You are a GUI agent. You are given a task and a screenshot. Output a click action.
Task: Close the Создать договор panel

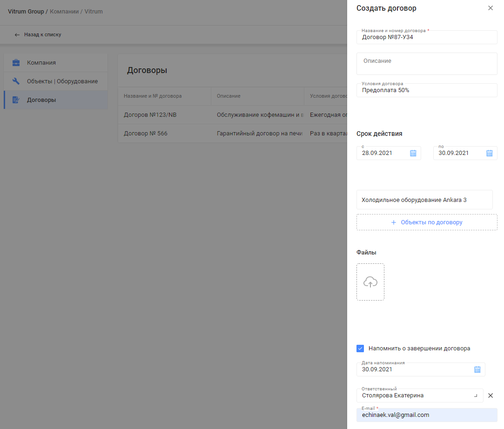point(490,8)
